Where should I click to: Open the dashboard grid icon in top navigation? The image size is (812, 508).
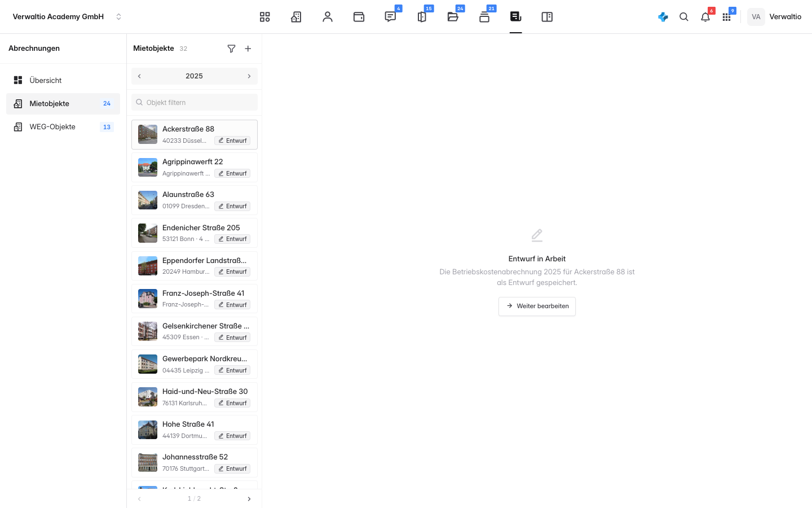click(265, 17)
